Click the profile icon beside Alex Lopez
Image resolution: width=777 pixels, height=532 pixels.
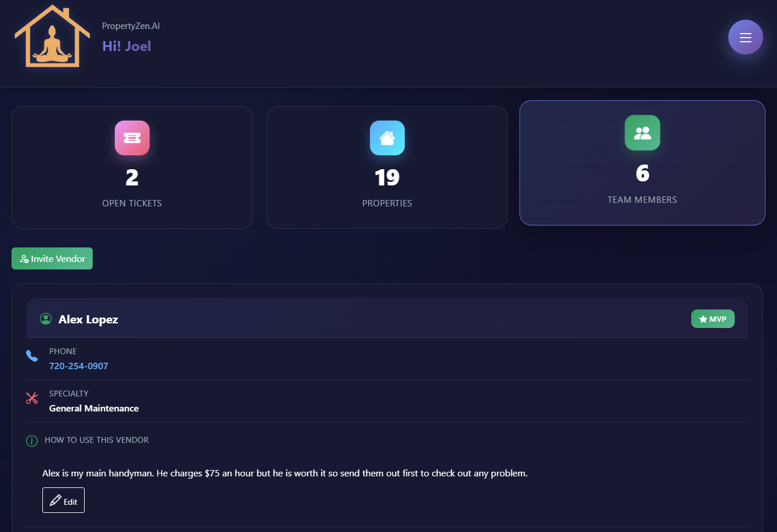tap(46, 319)
